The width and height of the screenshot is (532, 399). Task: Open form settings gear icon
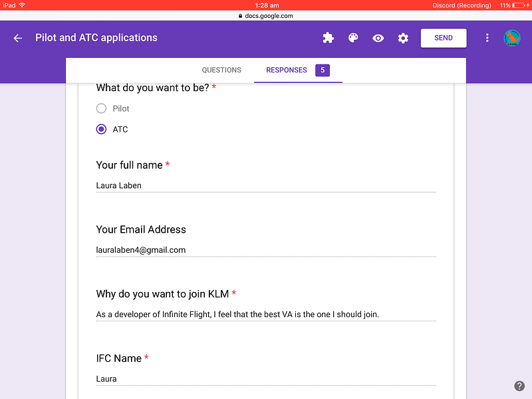[x=403, y=38]
